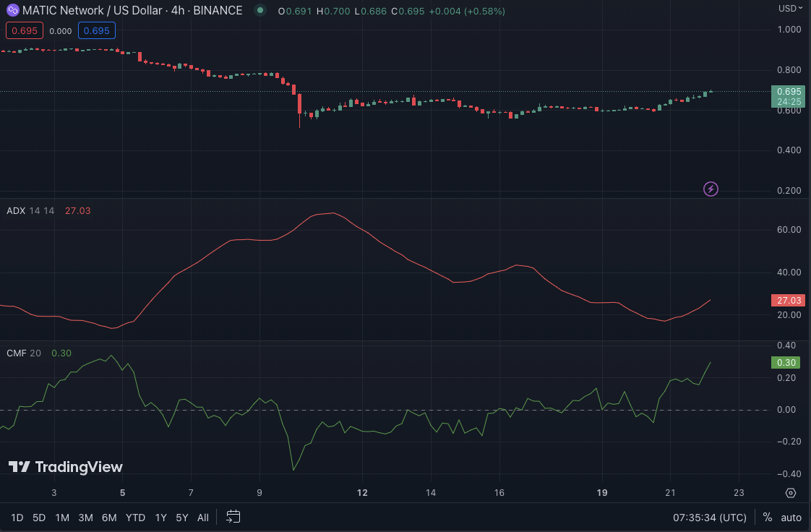Select the 6M time range
This screenshot has width=811, height=532.
point(109,518)
